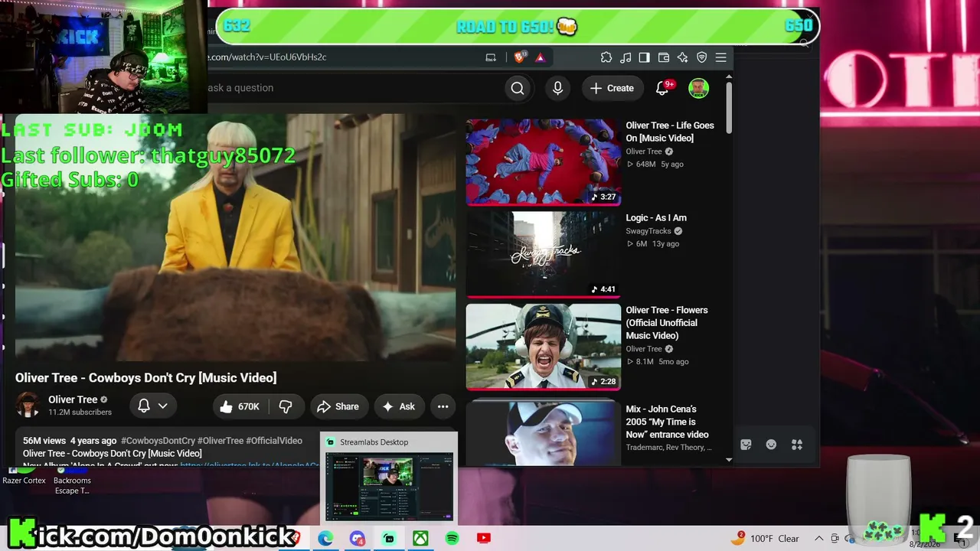980x551 pixels.
Task: Expand the subscription notification bell dropdown
Action: coord(152,406)
